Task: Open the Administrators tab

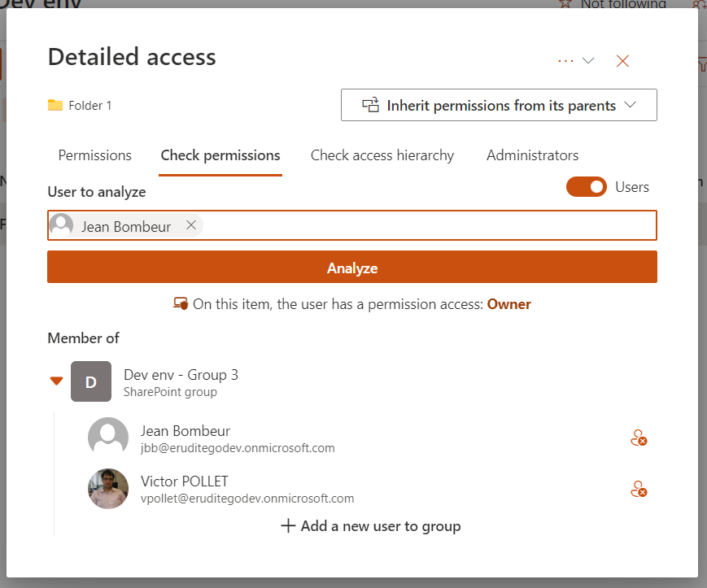Action: tap(532, 155)
